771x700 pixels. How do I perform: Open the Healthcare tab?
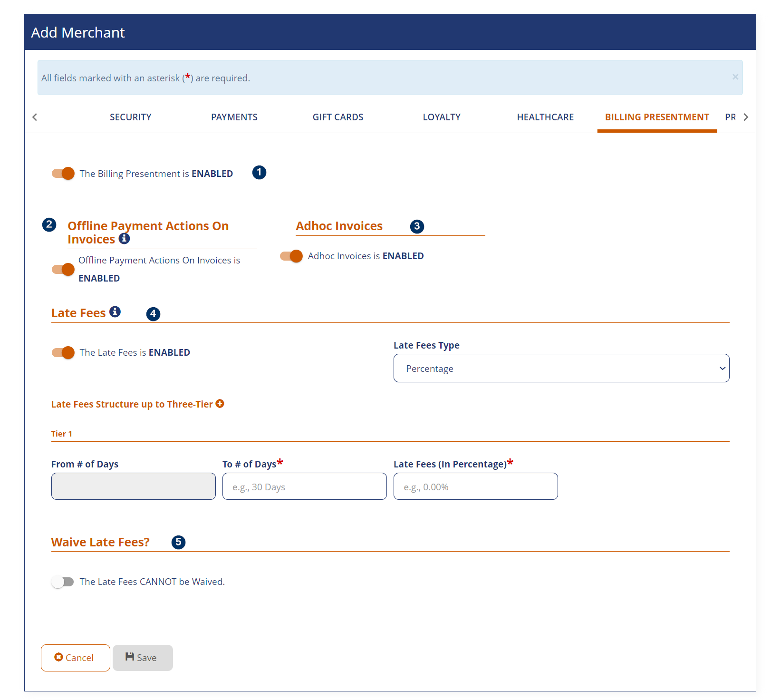click(x=545, y=117)
